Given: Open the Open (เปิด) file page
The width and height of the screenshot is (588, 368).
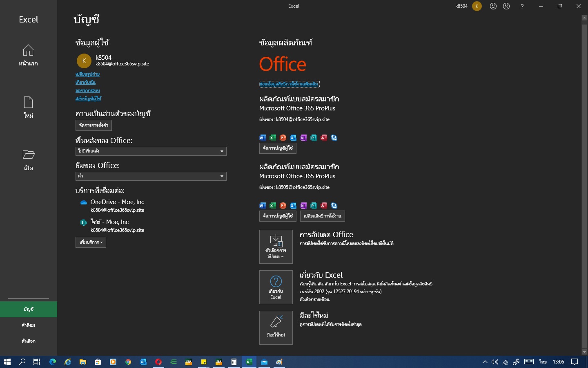Looking at the screenshot, I should click(28, 160).
